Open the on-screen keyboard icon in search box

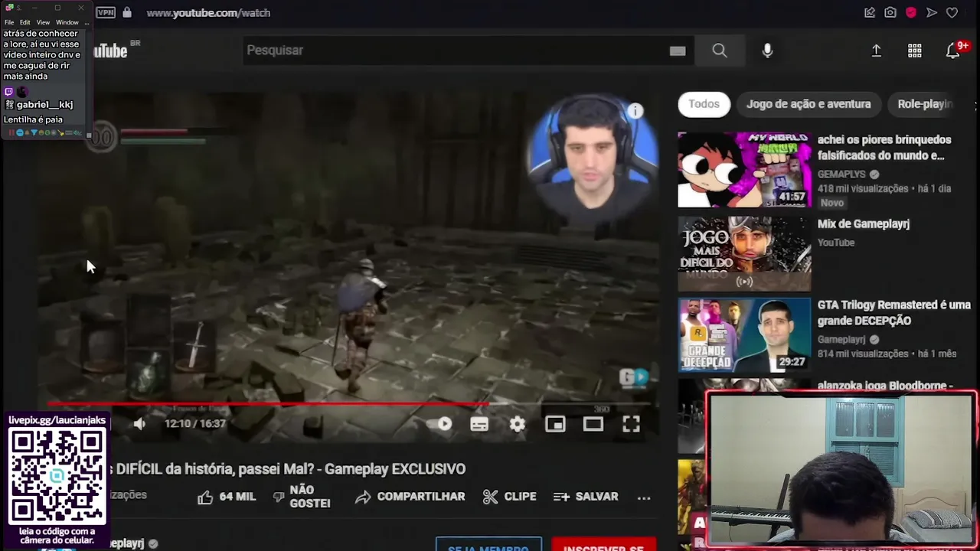678,51
